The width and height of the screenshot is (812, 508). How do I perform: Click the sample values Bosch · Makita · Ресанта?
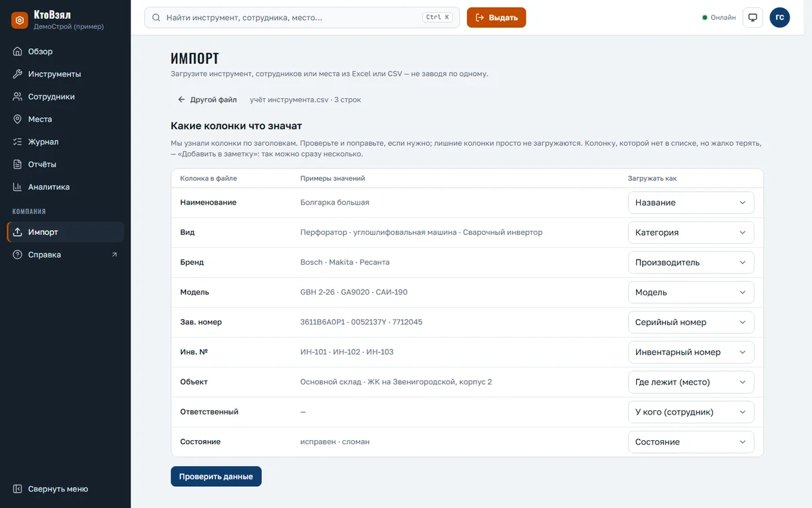click(345, 262)
